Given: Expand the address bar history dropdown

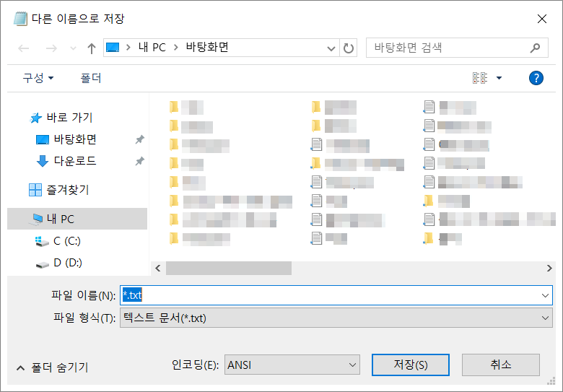Looking at the screenshot, I should coord(331,48).
